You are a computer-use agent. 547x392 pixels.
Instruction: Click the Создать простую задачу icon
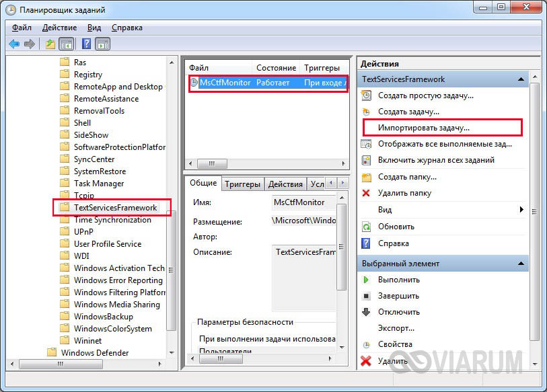point(366,95)
